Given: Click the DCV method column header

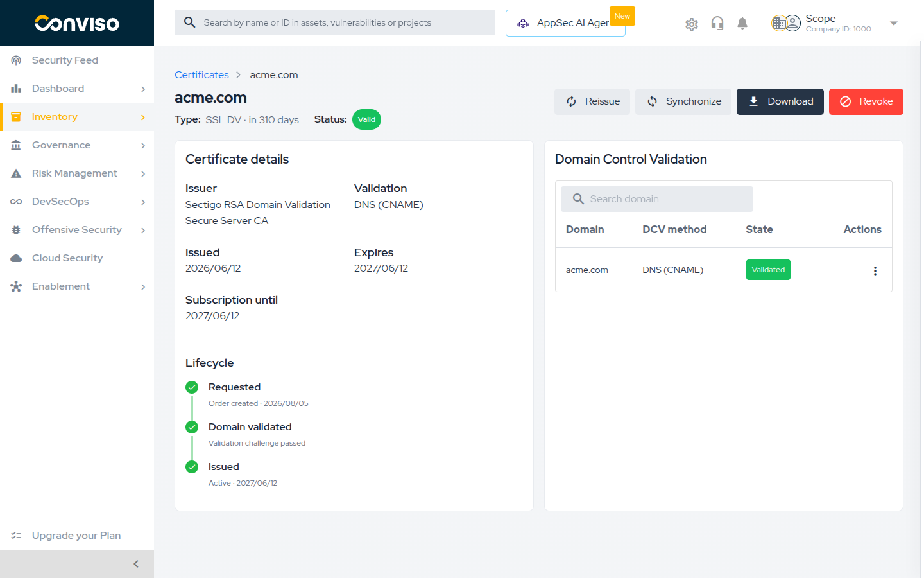Looking at the screenshot, I should click(674, 229).
